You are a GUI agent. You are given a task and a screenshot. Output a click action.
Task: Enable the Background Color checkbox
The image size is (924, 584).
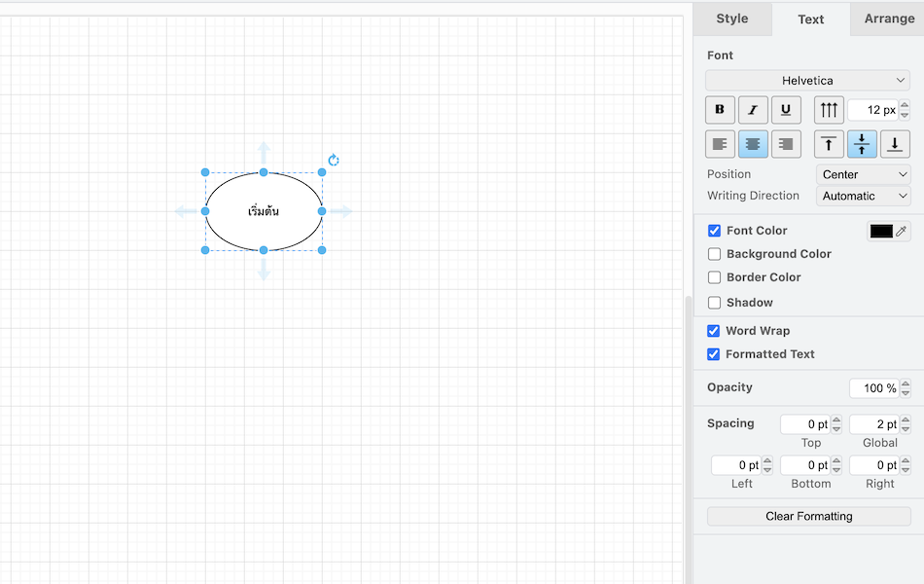714,254
